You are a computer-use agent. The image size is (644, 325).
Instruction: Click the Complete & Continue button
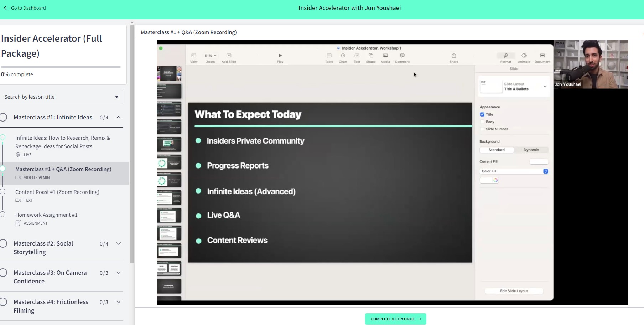click(395, 319)
